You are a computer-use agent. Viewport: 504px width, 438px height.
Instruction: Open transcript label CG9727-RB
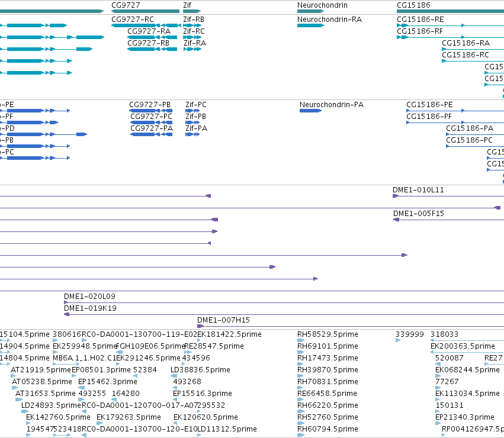click(149, 43)
